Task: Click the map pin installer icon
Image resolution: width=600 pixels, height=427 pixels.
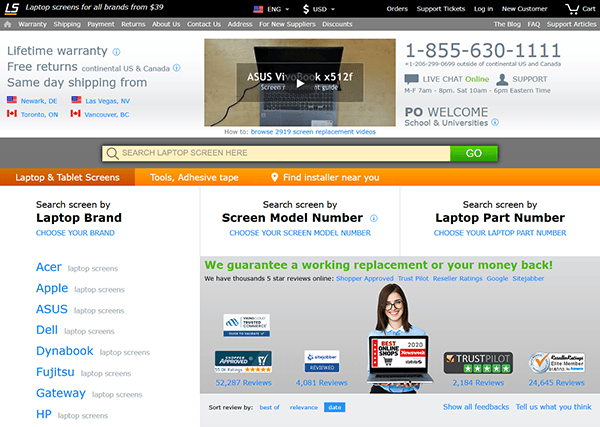Action: click(x=274, y=177)
